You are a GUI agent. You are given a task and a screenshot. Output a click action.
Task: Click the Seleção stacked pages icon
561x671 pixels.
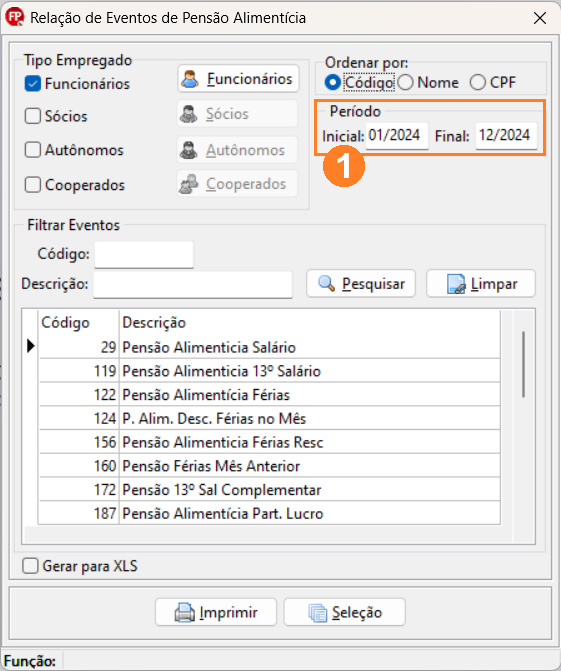click(318, 613)
